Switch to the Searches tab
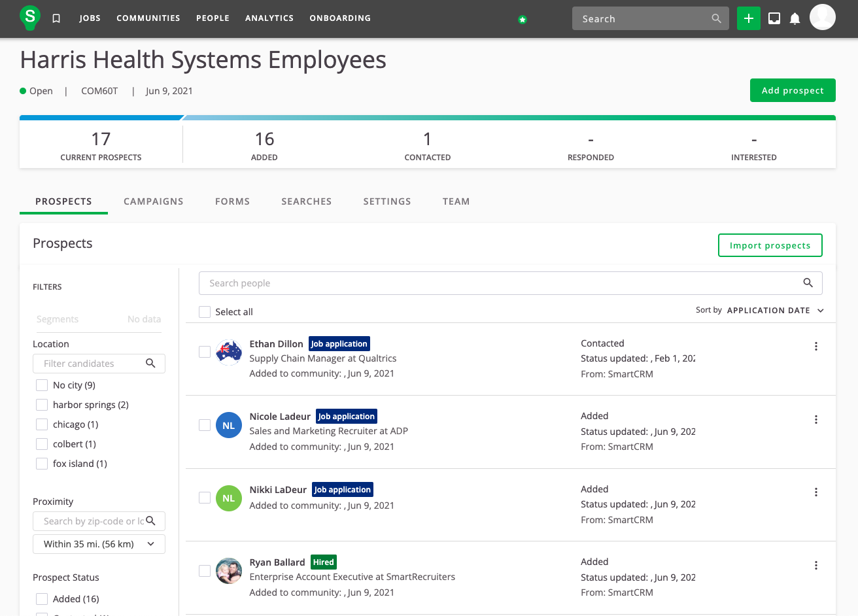 [x=307, y=201]
